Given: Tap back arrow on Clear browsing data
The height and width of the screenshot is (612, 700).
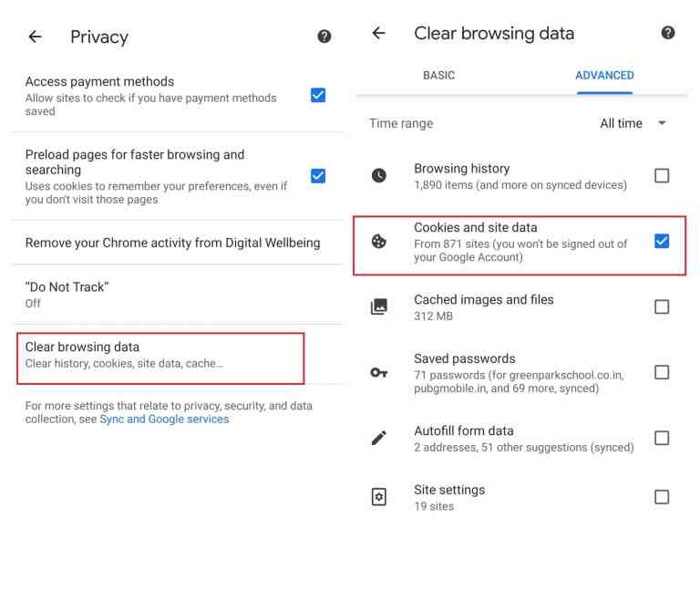Looking at the screenshot, I should click(379, 33).
